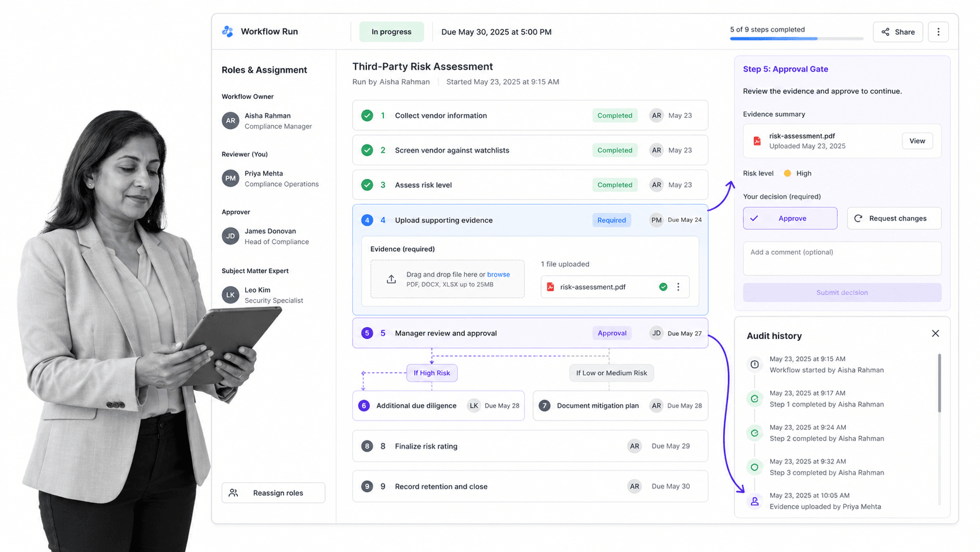Click the step 7 number badge
Screen dimensions: 980x552
(545, 406)
